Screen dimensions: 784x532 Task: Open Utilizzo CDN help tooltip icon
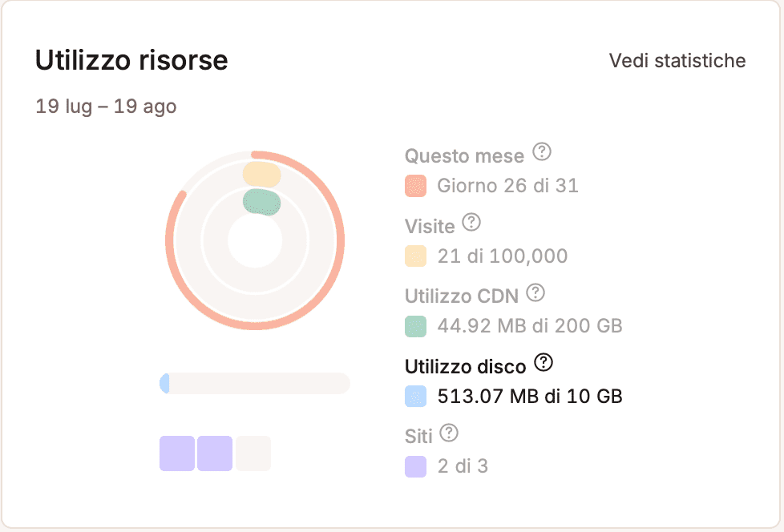[535, 292]
